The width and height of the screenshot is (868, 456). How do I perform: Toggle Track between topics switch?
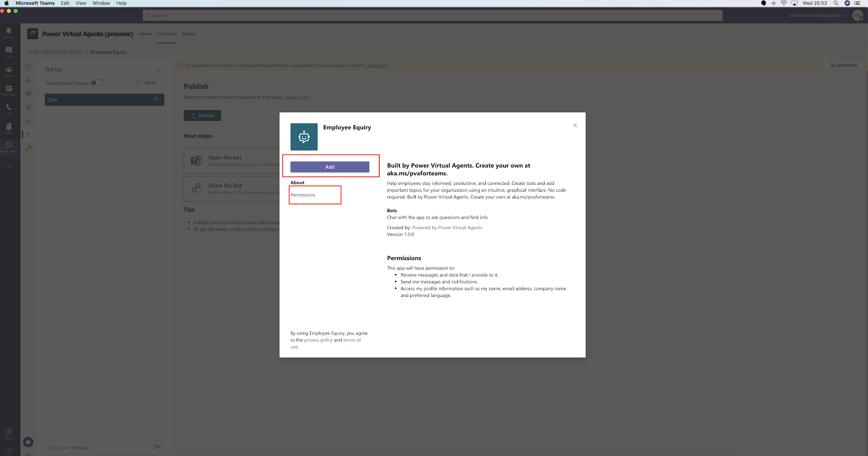pyautogui.click(x=97, y=83)
